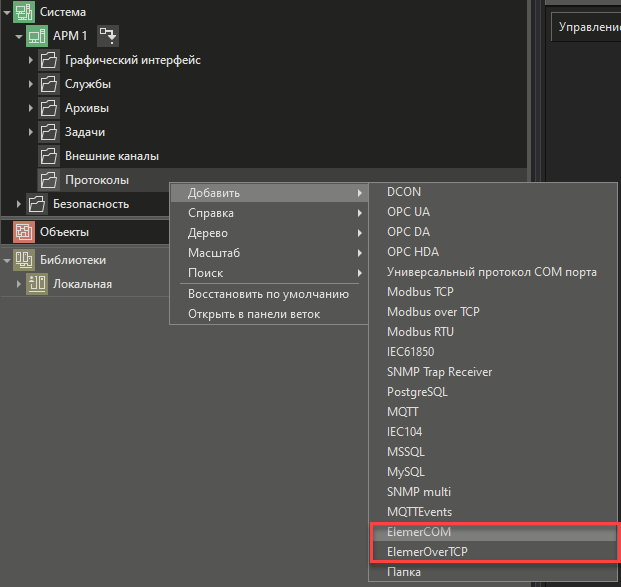
Task: Collapse the АРМ 1 node
Action: (x=18, y=36)
